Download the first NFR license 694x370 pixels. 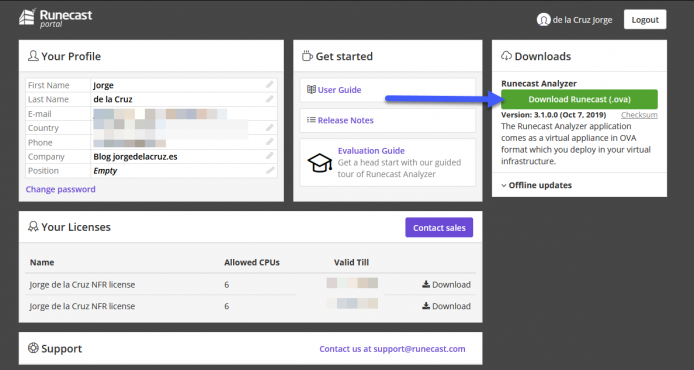tap(446, 285)
